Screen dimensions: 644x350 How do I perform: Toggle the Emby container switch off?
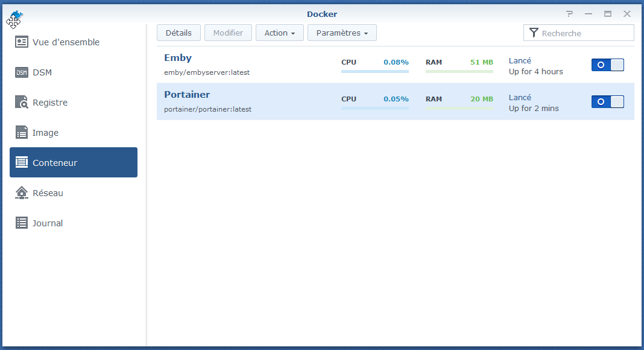coord(607,65)
